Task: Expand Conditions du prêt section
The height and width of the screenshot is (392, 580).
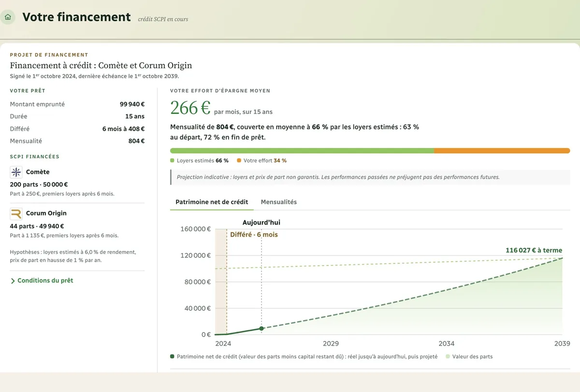Action: pos(42,280)
